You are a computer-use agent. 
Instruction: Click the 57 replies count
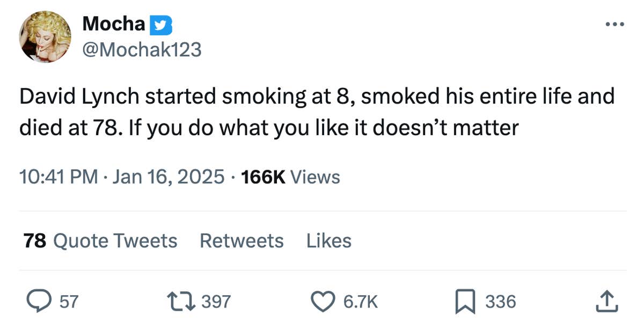[69, 302]
